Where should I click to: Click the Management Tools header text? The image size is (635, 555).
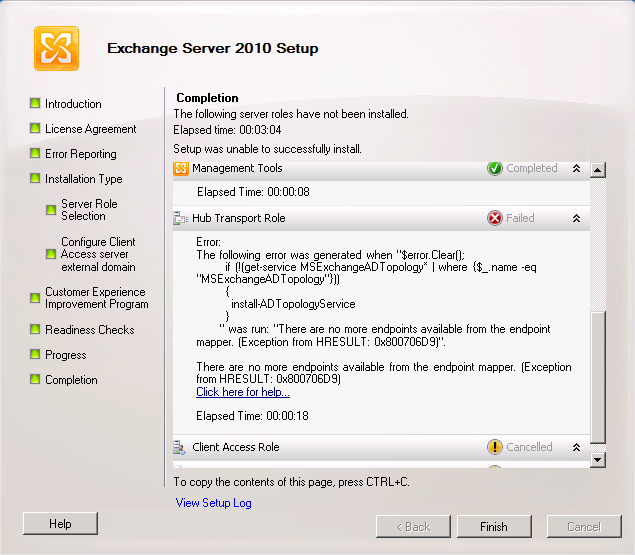coord(237,169)
